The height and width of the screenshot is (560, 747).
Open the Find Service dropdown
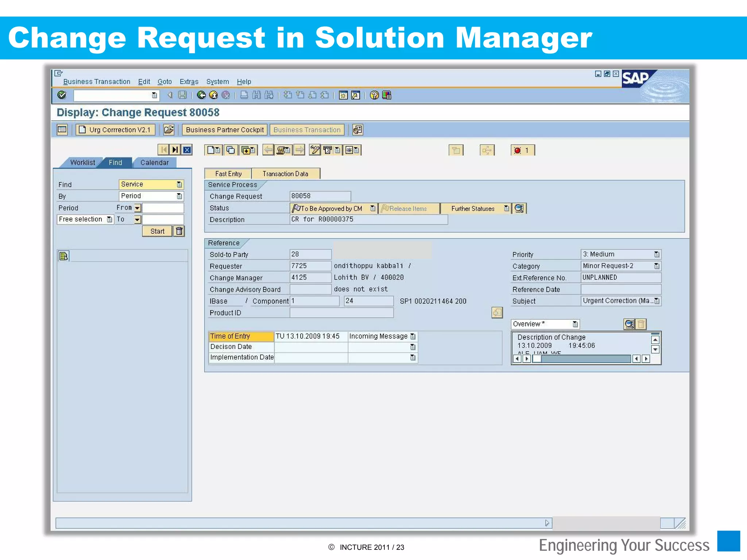[x=179, y=184]
